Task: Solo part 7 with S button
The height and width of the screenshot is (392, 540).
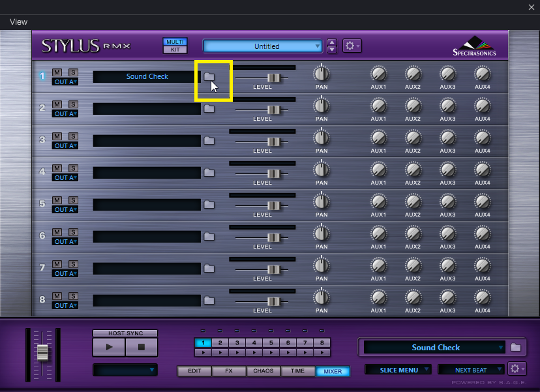Action: [73, 264]
